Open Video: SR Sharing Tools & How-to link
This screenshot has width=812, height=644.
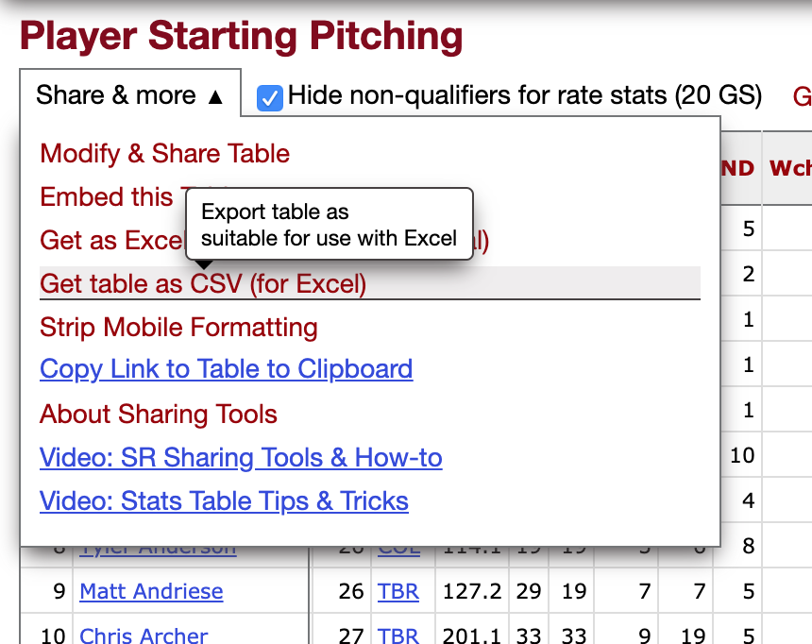pos(241,457)
